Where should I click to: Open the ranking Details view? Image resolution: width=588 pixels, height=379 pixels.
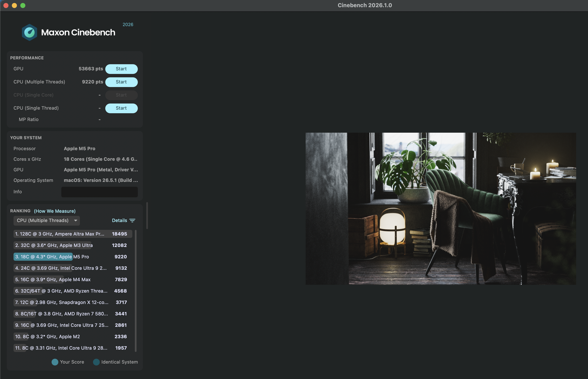pos(119,221)
